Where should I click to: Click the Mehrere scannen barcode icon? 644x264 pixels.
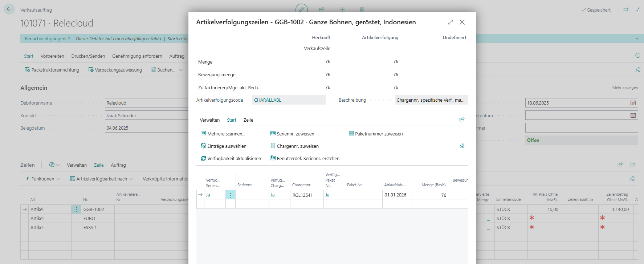tap(203, 134)
